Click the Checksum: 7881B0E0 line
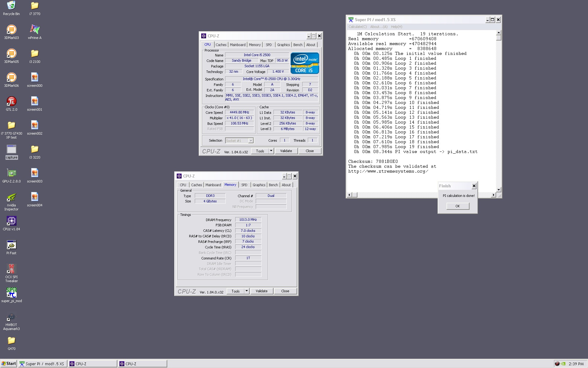Screen dimensions: 588x368 pyautogui.click(x=373, y=161)
